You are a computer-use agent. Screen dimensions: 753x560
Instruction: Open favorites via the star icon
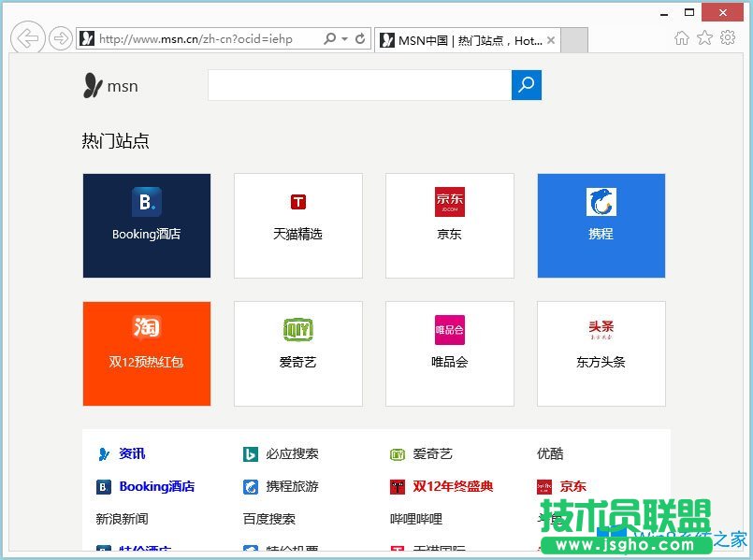(705, 37)
